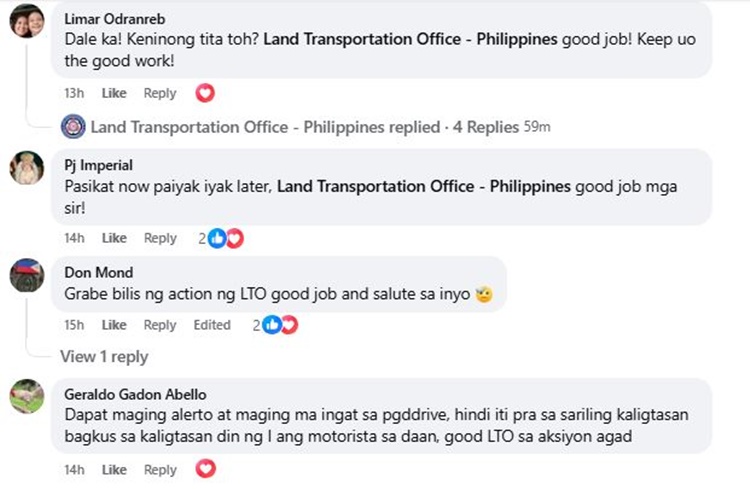The height and width of the screenshot is (489, 750).
Task: Click heart reaction on Geraldo Gadon Abello's comment
Action: [x=205, y=469]
